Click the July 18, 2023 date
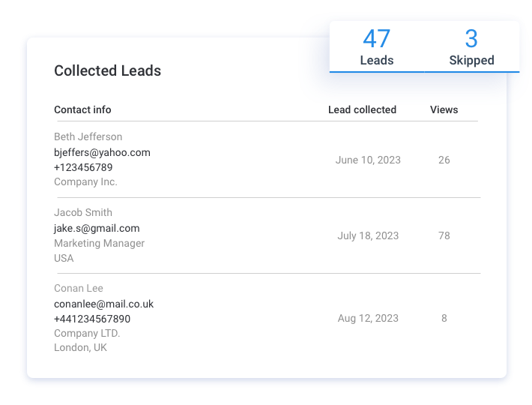 pyautogui.click(x=368, y=235)
